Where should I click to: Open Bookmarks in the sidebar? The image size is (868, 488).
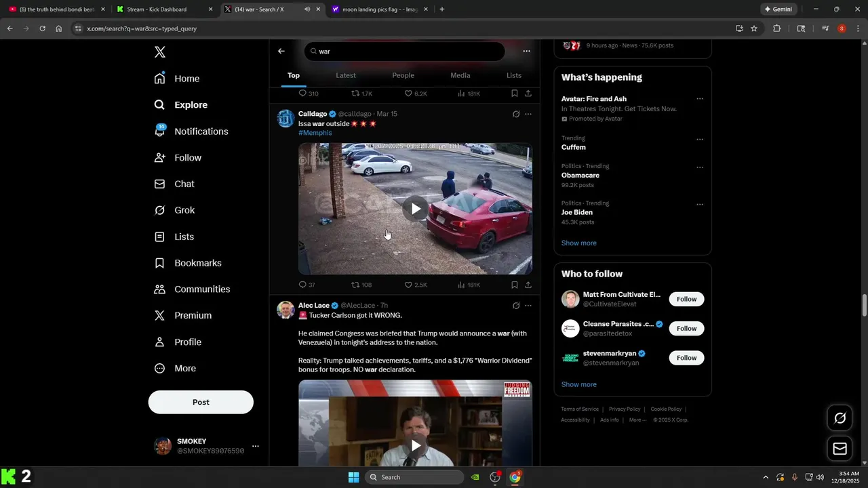pos(188,263)
